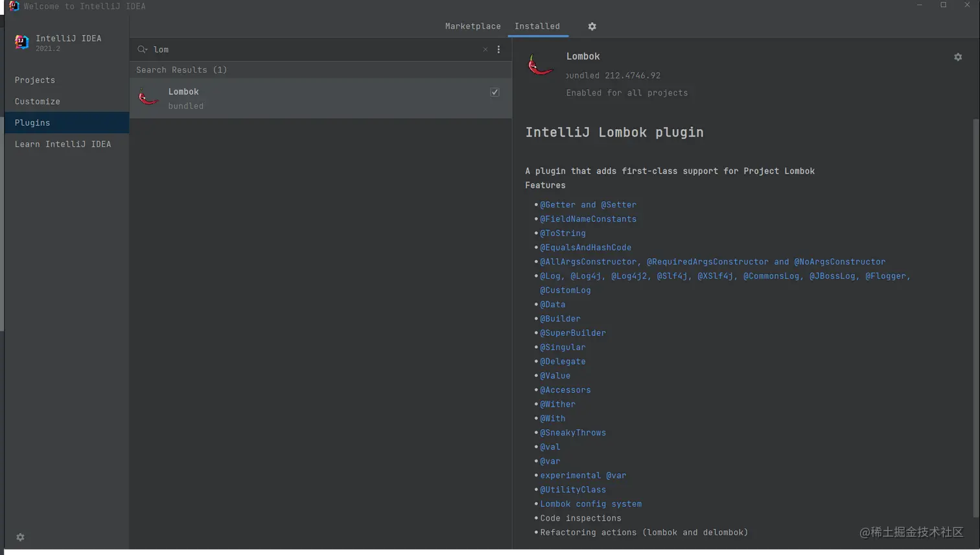The width and height of the screenshot is (980, 555).
Task: Open the settings gear at the bottom of the sidebar
Action: click(20, 537)
